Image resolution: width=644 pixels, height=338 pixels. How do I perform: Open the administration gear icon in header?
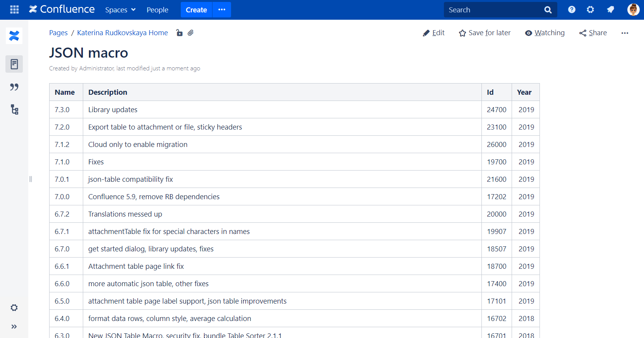[x=590, y=10]
